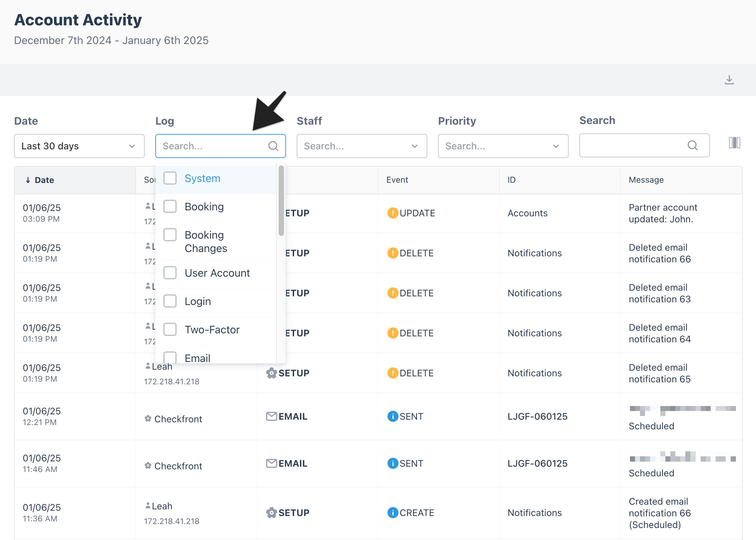Click the gear icon for notification 65 SETUP
The image size is (756, 540).
271,373
